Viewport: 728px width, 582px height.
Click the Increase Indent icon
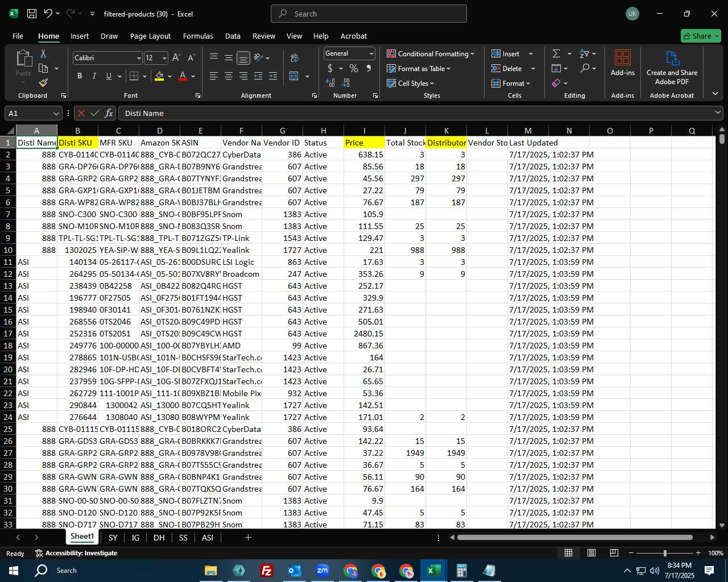(273, 76)
